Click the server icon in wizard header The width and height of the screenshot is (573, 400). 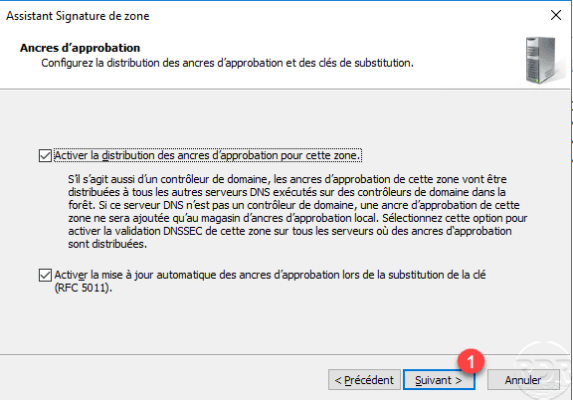click(x=543, y=60)
